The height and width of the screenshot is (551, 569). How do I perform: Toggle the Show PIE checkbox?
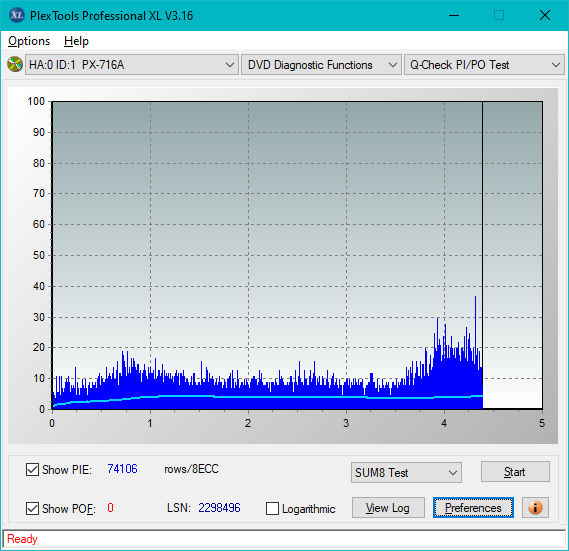(x=32, y=469)
